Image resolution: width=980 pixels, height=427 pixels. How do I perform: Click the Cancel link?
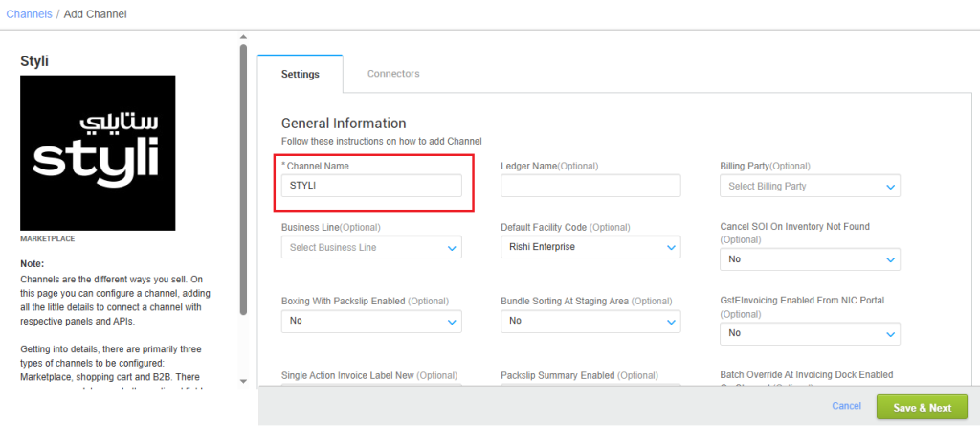pyautogui.click(x=846, y=407)
